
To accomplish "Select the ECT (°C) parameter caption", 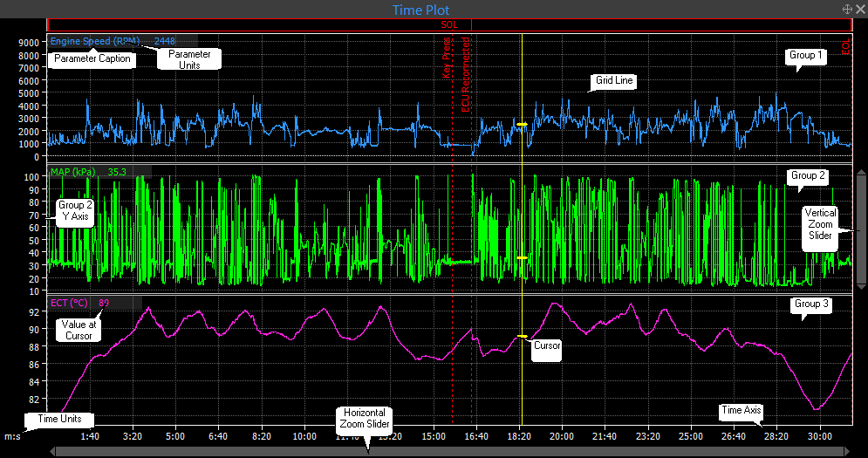I will (x=69, y=303).
